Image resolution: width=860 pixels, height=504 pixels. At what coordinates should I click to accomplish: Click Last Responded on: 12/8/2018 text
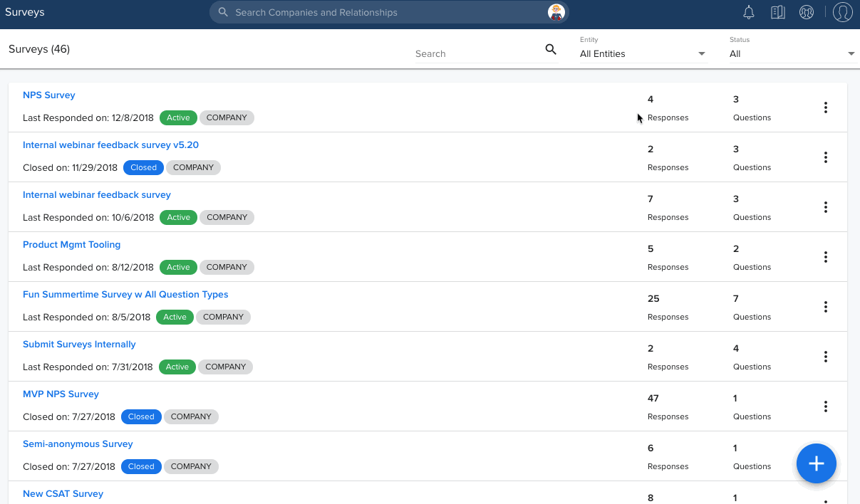point(88,117)
